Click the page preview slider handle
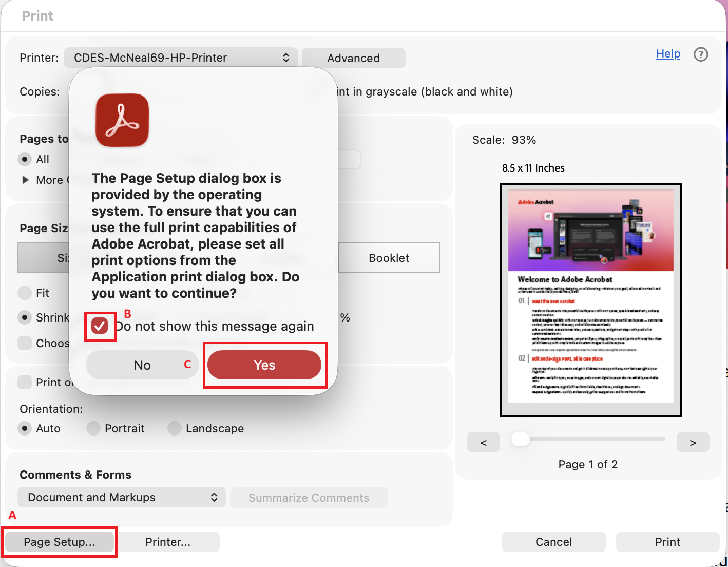The width and height of the screenshot is (728, 567). (x=521, y=439)
